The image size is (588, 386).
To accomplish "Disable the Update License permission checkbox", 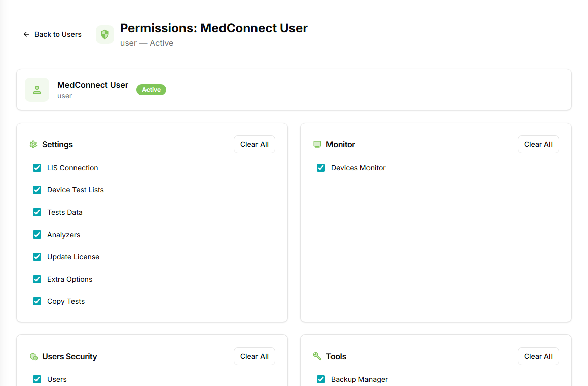I will [36, 257].
